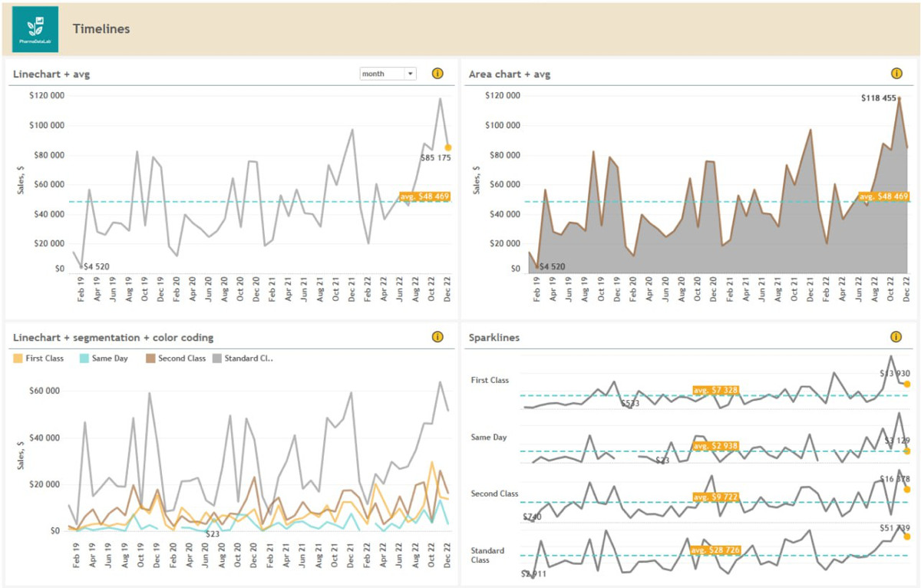Viewport: 921px width, 588px height.
Task: Select Second Class legend label in segmentation chart
Action: [x=183, y=358]
